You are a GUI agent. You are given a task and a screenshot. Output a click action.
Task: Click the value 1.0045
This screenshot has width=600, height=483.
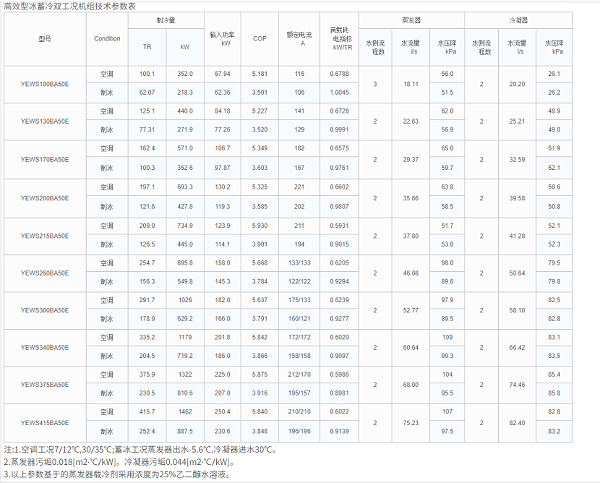point(339,92)
